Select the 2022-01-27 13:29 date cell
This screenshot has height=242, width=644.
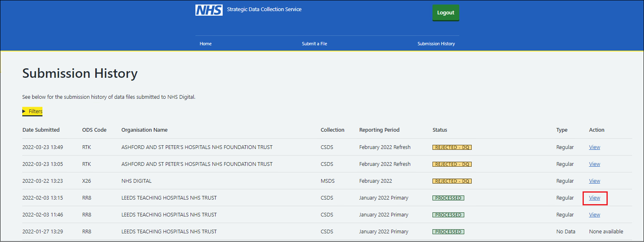point(42,232)
